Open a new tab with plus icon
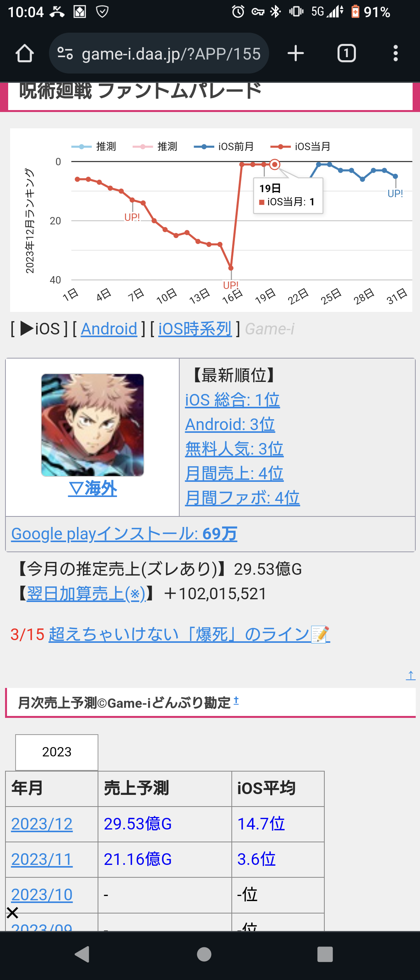The height and width of the screenshot is (980, 420). click(296, 53)
